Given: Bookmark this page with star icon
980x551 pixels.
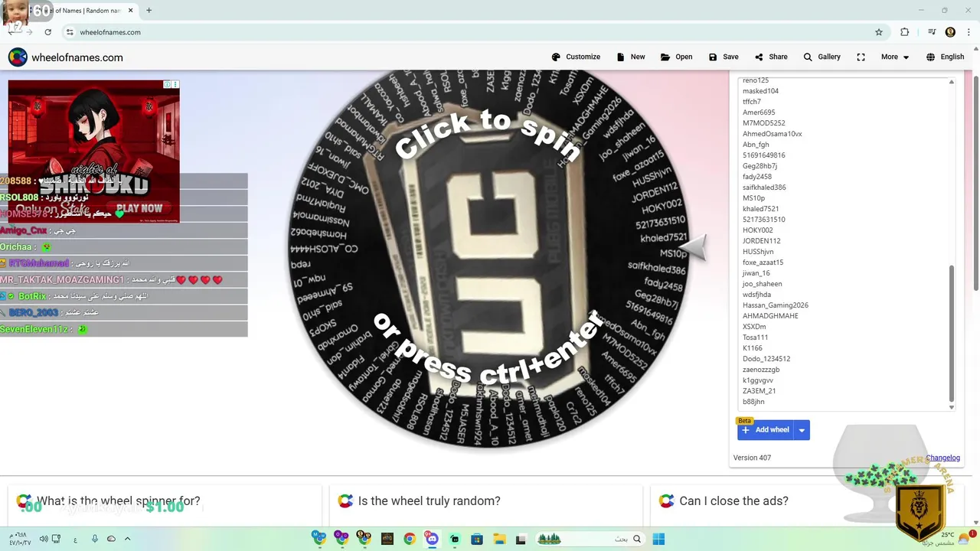Looking at the screenshot, I should coord(879,32).
